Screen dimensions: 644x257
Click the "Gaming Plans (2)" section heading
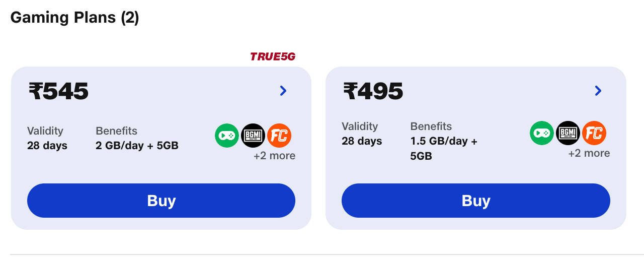coord(74,18)
